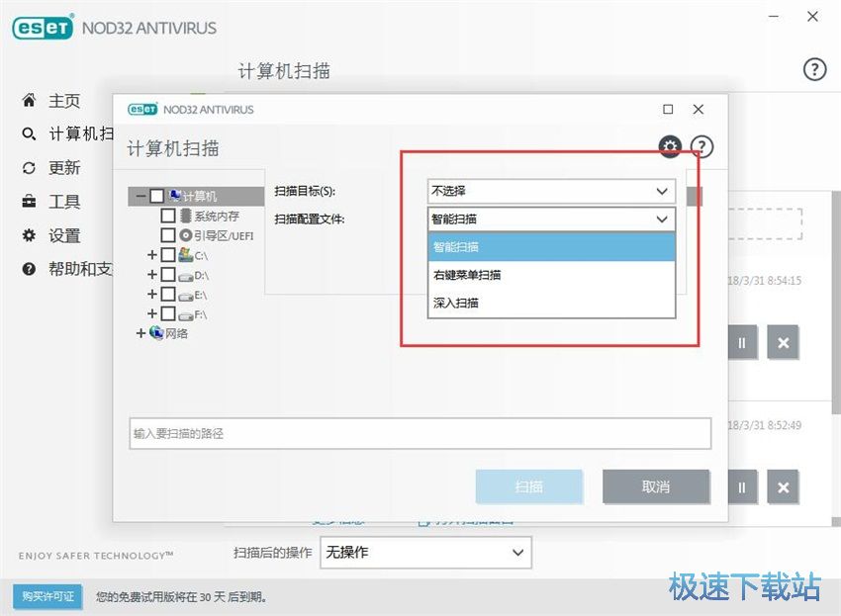Click the main window help question mark
The height and width of the screenshot is (616, 841).
(814, 69)
